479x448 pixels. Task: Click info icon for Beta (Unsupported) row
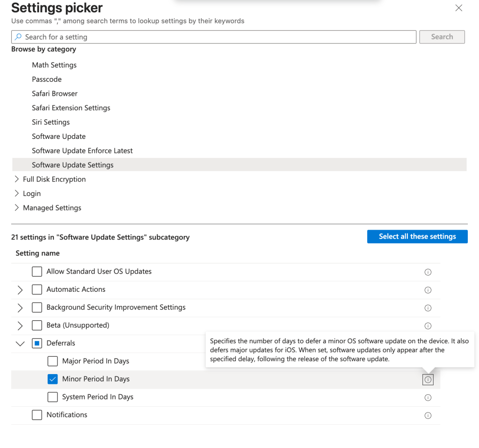[x=428, y=325]
